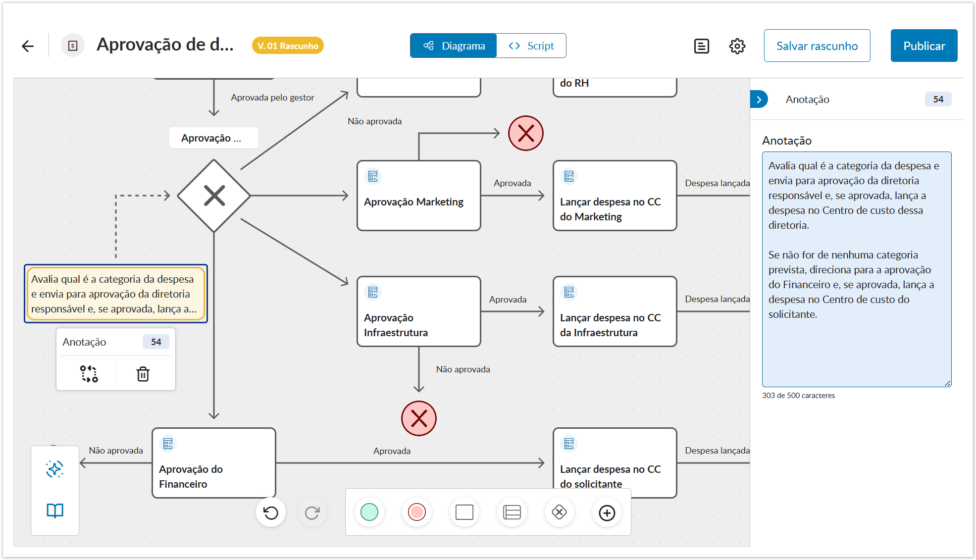The image size is (976, 560).
Task: Add a gateway element from the toolbar
Action: (559, 512)
